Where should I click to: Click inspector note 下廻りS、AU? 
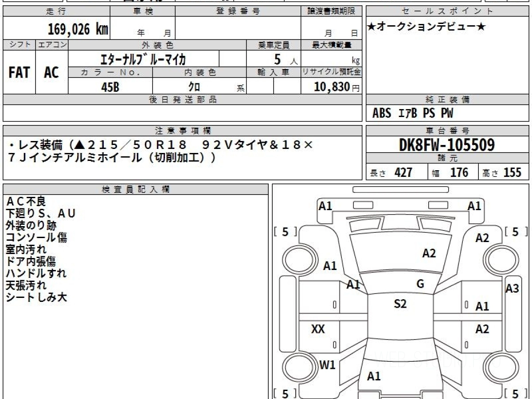coord(41,214)
